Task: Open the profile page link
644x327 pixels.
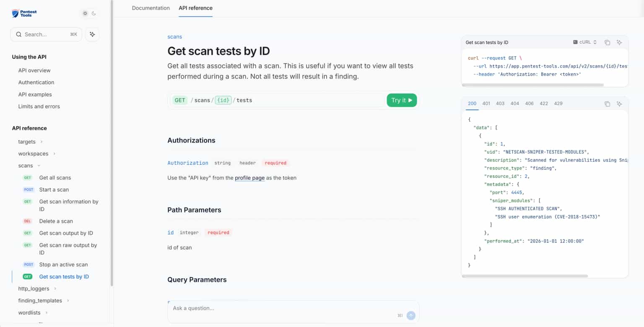Action: 249,178
